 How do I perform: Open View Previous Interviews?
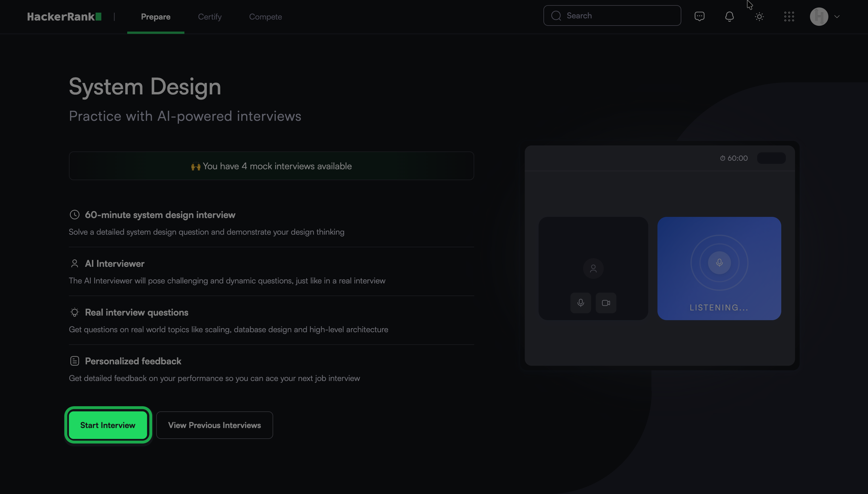214,425
